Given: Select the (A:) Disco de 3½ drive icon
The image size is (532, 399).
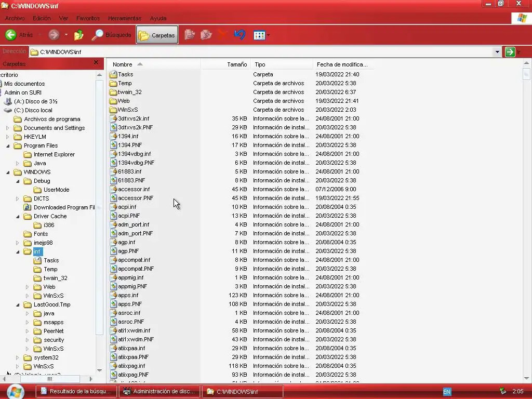Looking at the screenshot, I should [x=8, y=101].
